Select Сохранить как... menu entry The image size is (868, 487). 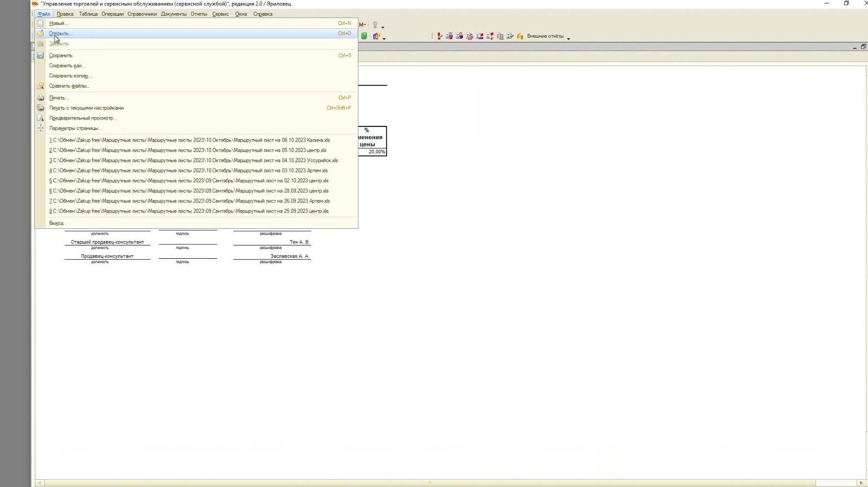[x=196, y=66]
